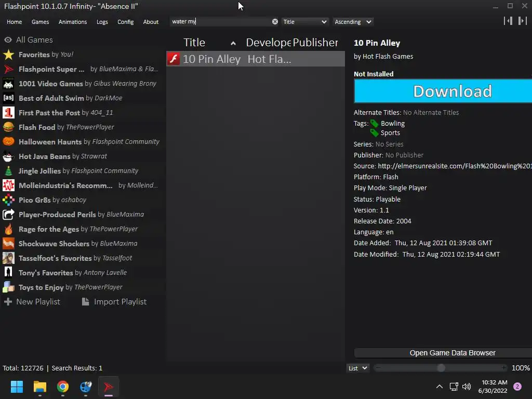This screenshot has width=532, height=399.
Task: Click Open Game Data Browser
Action: (x=443, y=353)
